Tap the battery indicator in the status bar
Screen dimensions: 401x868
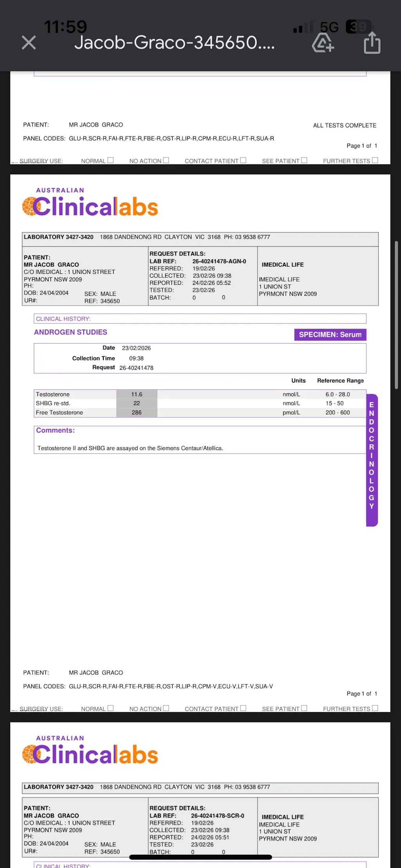click(x=358, y=27)
